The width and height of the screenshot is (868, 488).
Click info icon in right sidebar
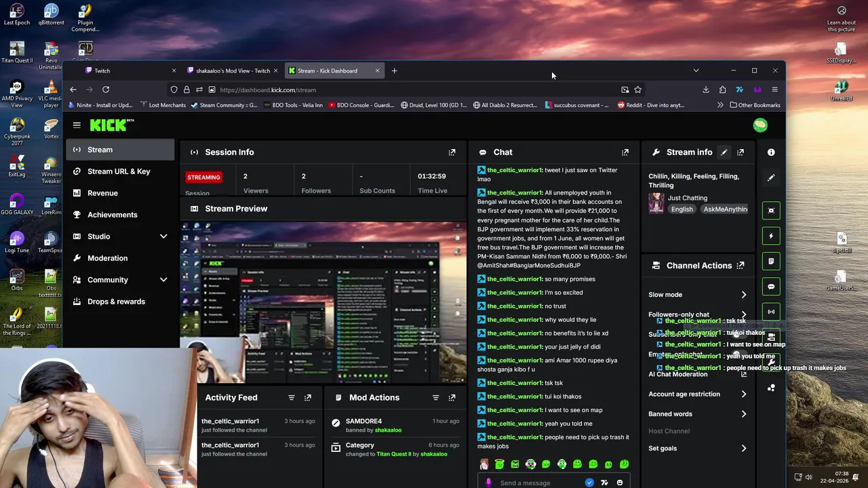tap(771, 152)
